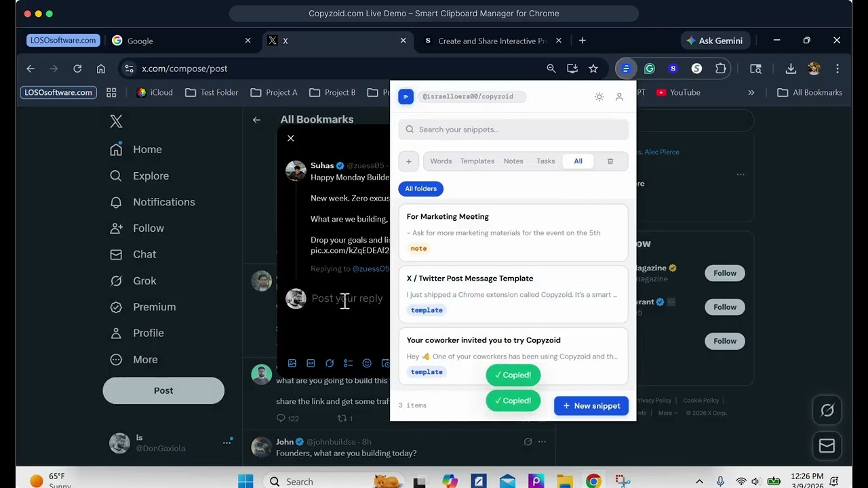The image size is (868, 488).
Task: Click the Copyzoid blue logo icon
Action: (x=406, y=97)
